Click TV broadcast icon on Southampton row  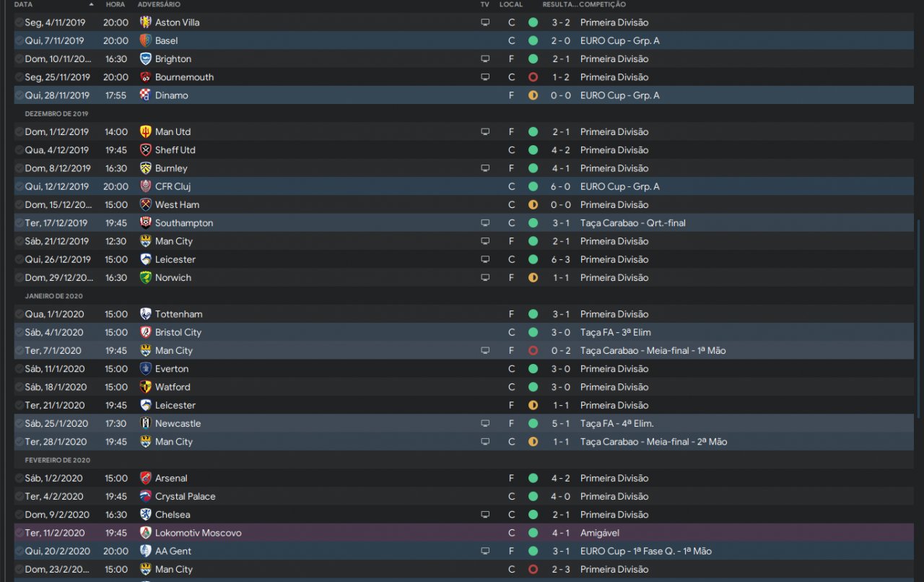[x=485, y=223]
